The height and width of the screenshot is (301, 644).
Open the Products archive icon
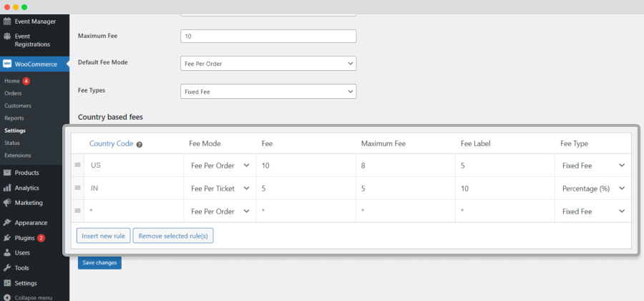click(x=6, y=173)
